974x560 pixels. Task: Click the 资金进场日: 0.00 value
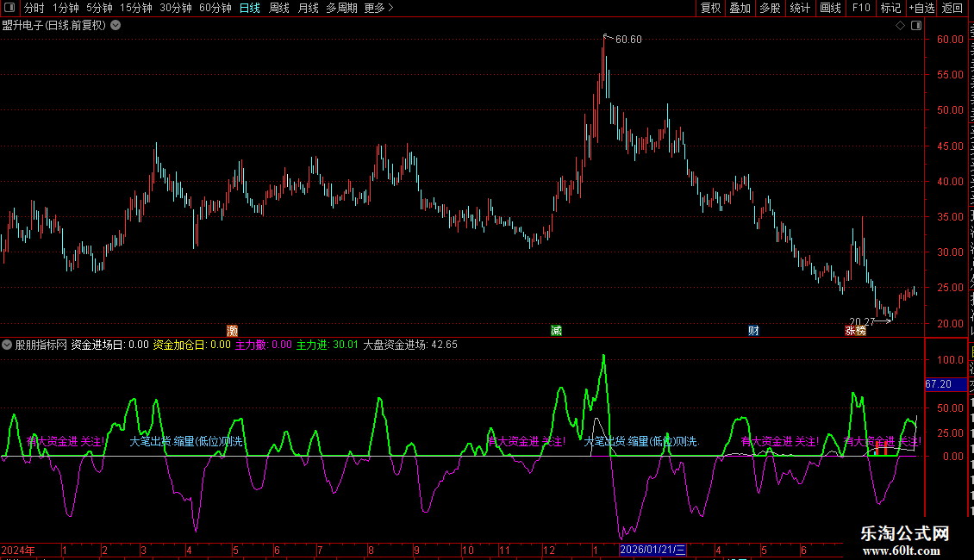tap(110, 345)
